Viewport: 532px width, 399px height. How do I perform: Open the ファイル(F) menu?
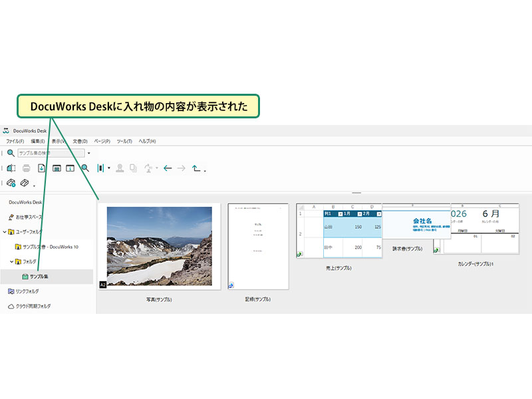[x=15, y=141]
